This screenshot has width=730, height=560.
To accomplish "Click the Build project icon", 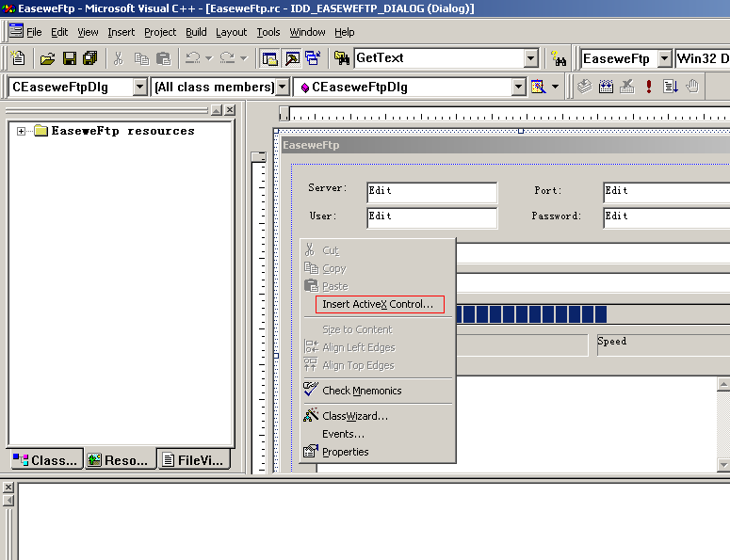I will click(606, 87).
